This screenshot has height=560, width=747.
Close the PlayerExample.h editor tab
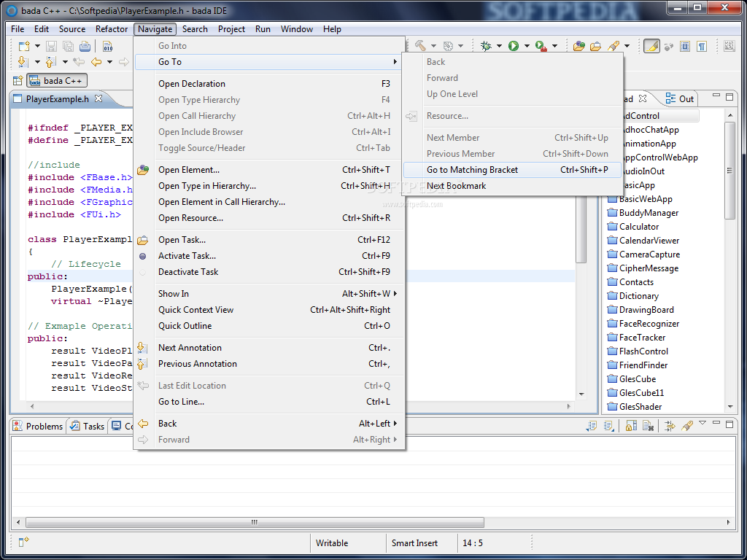pyautogui.click(x=98, y=98)
